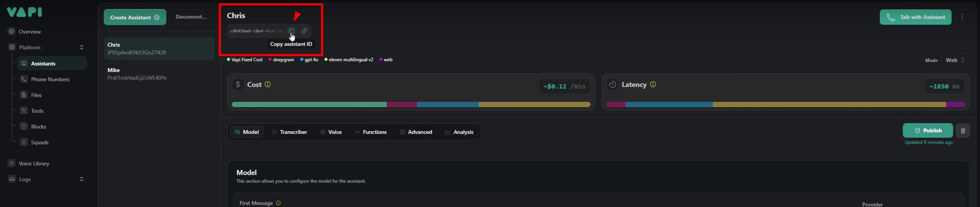Click the Platform section icon
The image size is (980, 207).
pos(12,47)
